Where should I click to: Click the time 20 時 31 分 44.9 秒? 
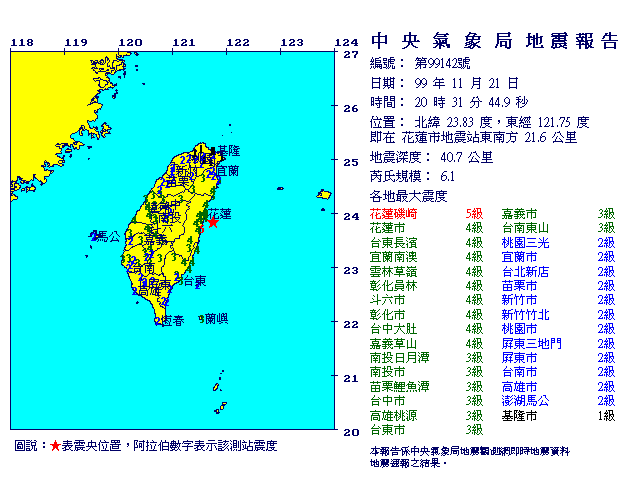[471, 102]
